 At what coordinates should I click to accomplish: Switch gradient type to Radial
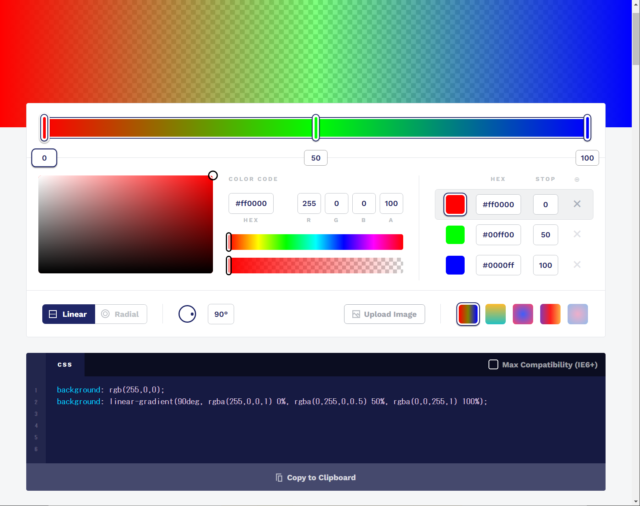point(121,314)
